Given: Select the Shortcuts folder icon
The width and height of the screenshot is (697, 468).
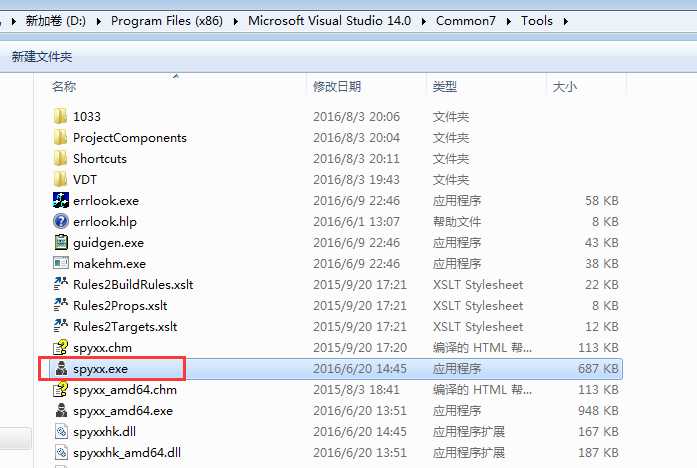Looking at the screenshot, I should coord(60,158).
